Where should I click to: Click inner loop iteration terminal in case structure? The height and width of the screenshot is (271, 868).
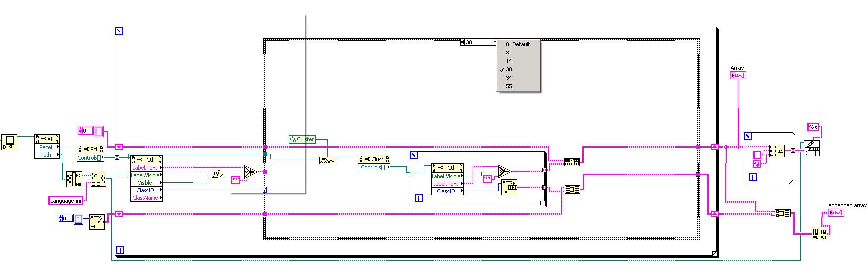[419, 198]
